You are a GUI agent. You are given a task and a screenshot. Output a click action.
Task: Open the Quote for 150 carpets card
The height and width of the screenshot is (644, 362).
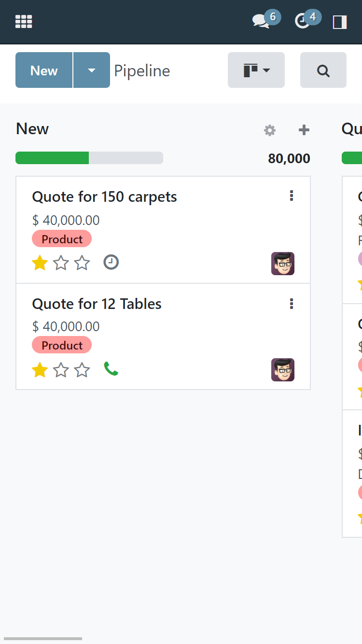click(x=104, y=197)
